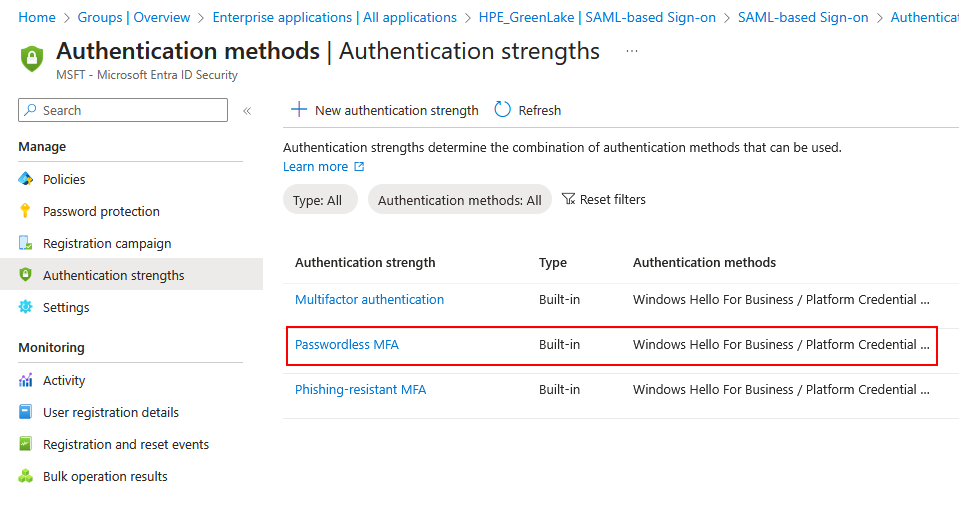This screenshot has width=959, height=506.
Task: Open the Type: All filter
Action: tap(317, 200)
